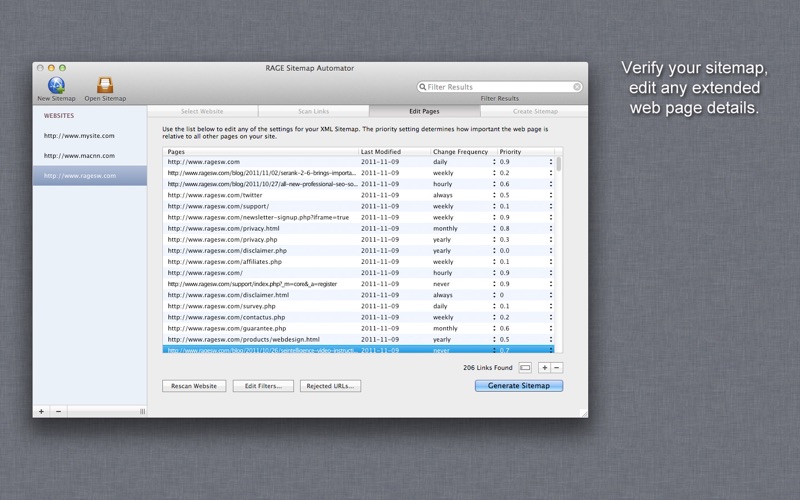Sort by Priority column header

coord(526,152)
